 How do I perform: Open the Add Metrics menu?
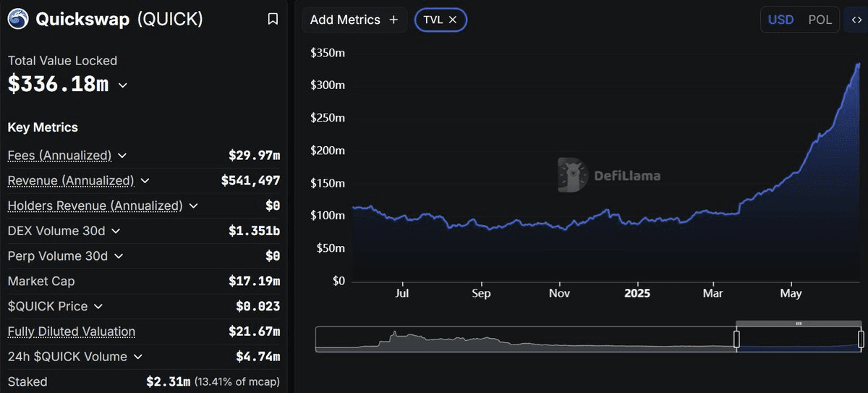[x=354, y=20]
